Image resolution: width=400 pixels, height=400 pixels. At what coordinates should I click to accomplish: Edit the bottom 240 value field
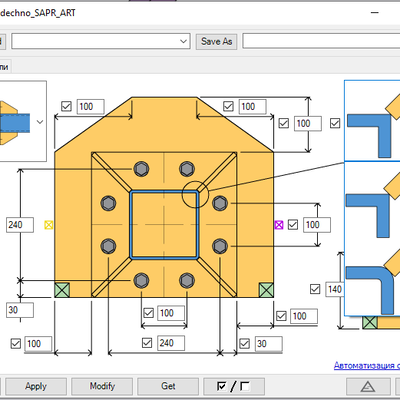tap(171, 343)
